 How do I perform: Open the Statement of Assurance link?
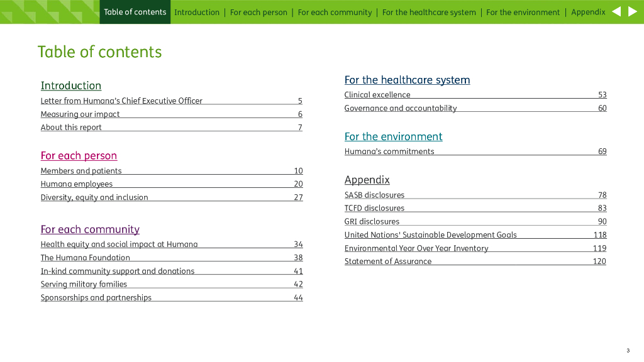pyautogui.click(x=388, y=261)
